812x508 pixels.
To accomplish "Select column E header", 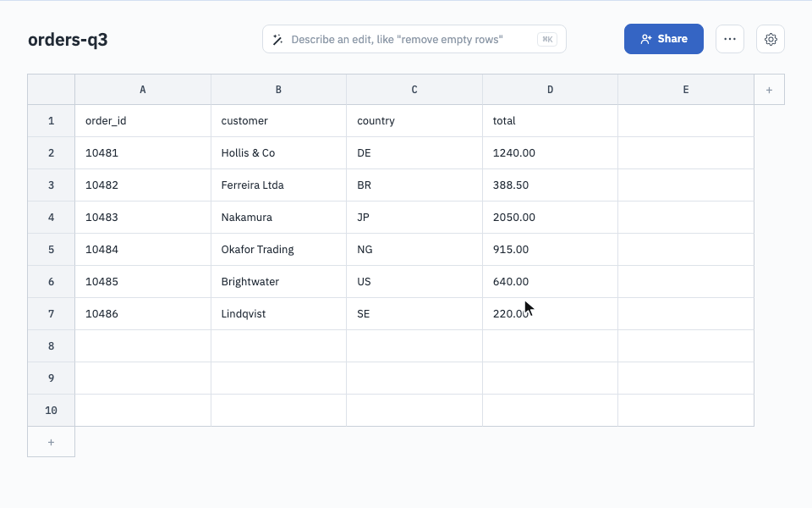I will (x=686, y=90).
